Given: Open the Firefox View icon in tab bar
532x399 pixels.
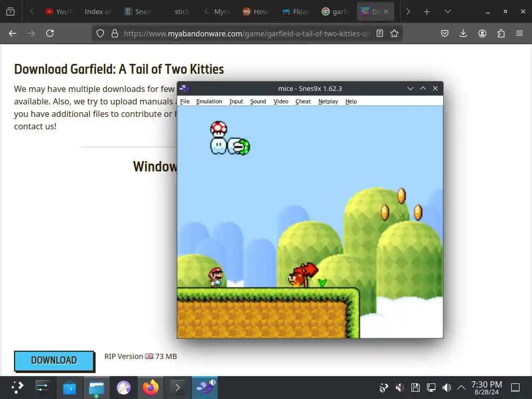Looking at the screenshot, I should tap(10, 11).
